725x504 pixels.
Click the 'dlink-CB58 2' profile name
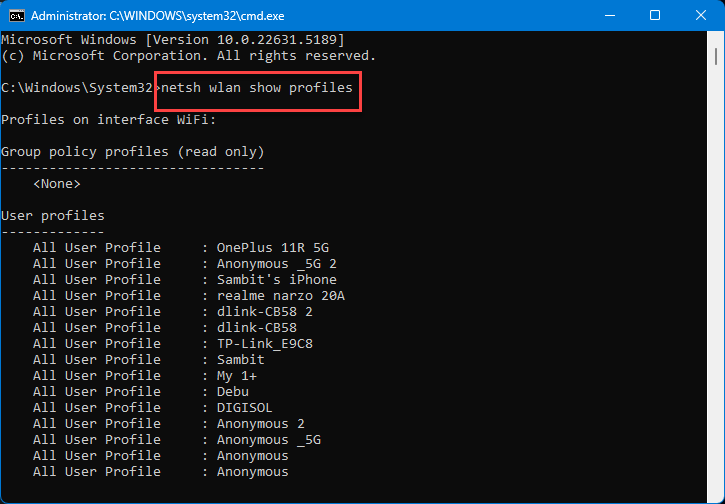click(x=264, y=312)
